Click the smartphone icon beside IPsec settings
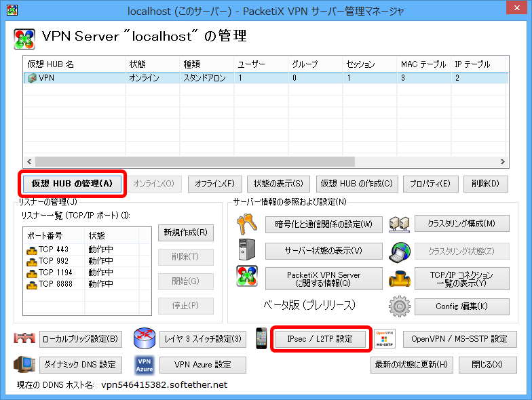Viewport: 532px width, 400px height. tap(261, 338)
